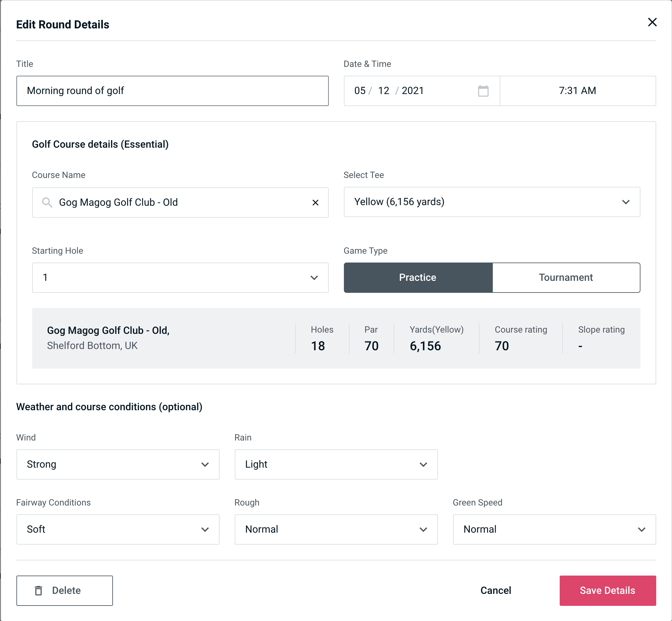Viewport: 672px width, 621px height.
Task: Toggle Game Type to Practice
Action: click(417, 277)
